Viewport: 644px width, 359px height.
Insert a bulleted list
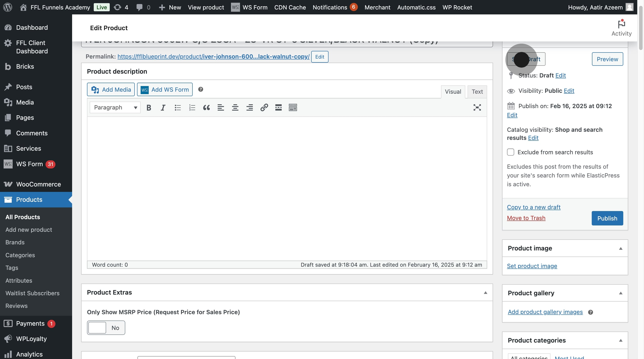coord(178,107)
